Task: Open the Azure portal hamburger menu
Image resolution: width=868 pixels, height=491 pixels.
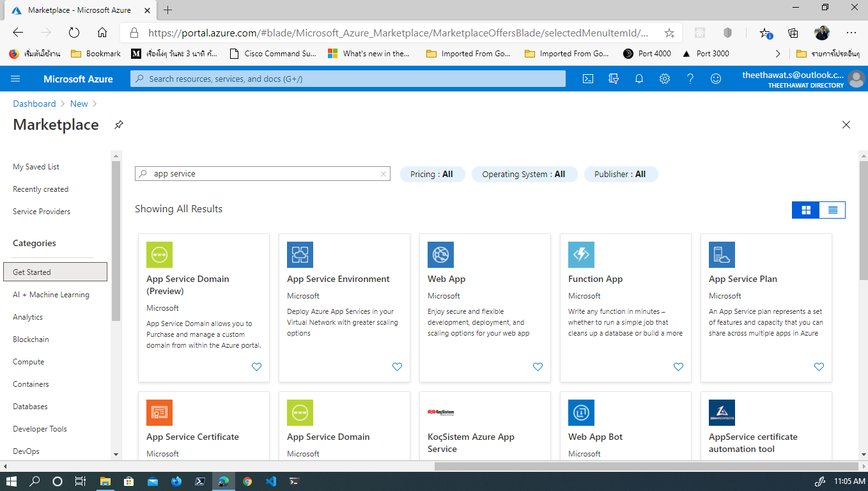Action: click(15, 79)
